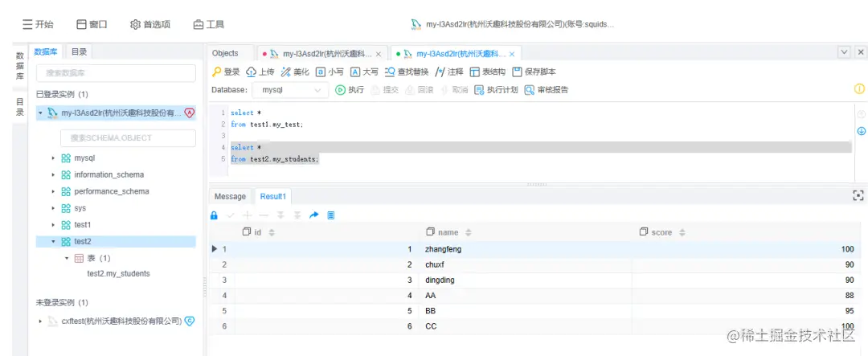Open the 窗口 menu
This screenshot has width=868, height=356.
pos(92,24)
